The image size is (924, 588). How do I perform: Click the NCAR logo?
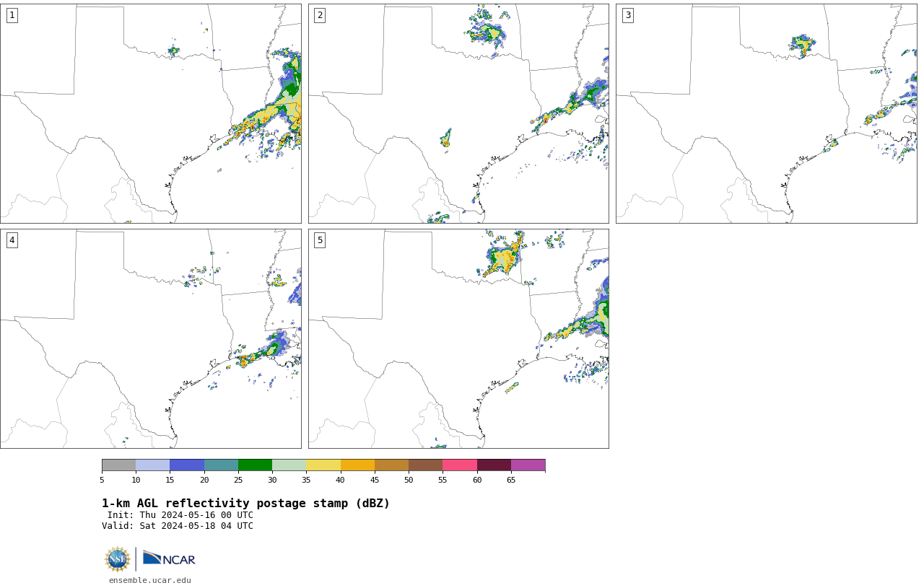169,558
